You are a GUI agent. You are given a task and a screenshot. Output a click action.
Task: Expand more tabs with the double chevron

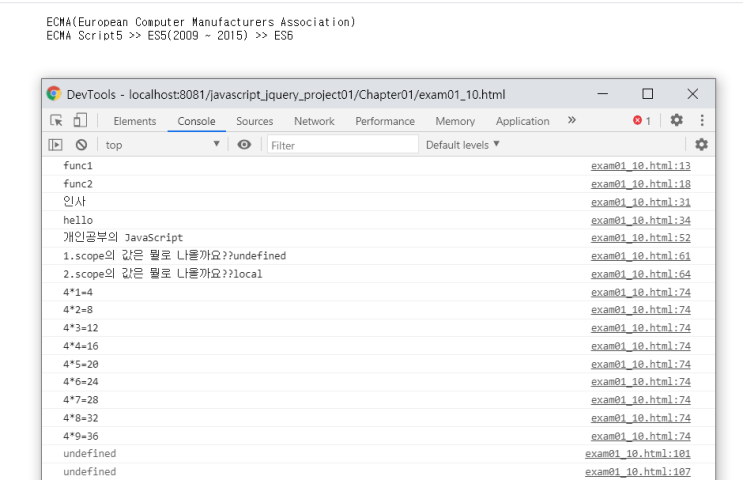point(571,120)
